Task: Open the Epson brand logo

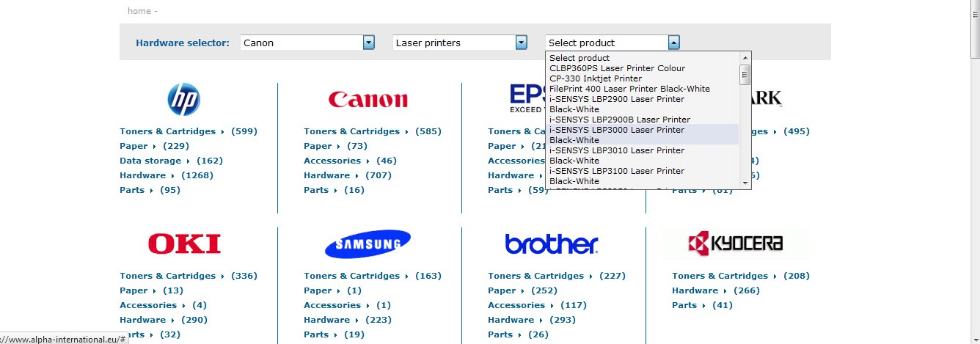Action: pyautogui.click(x=527, y=98)
